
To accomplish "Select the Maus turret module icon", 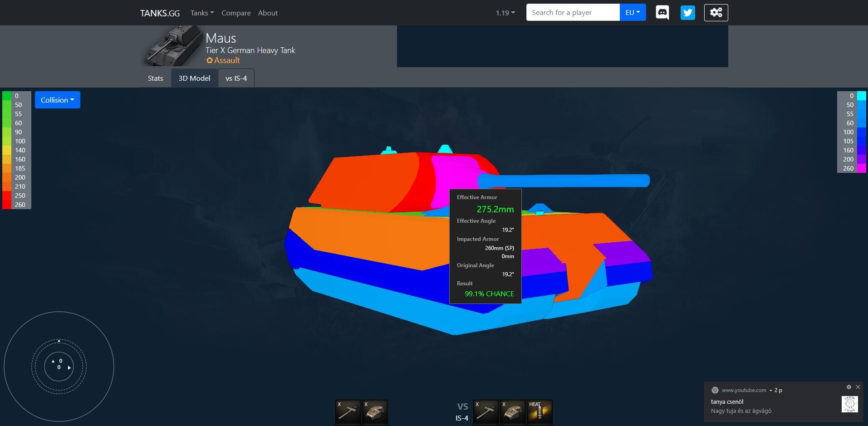I will tap(375, 412).
